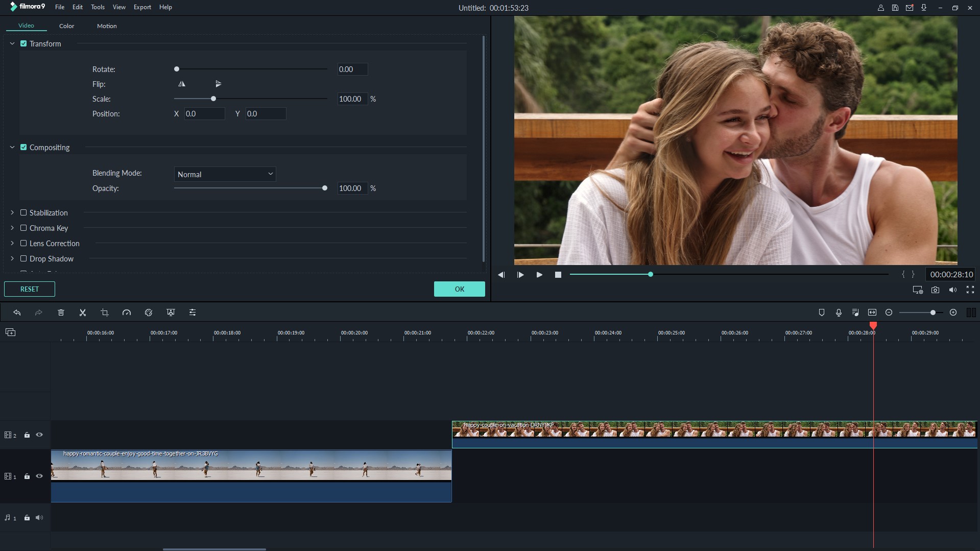Open the Export menu
The width and height of the screenshot is (980, 551).
click(x=142, y=7)
